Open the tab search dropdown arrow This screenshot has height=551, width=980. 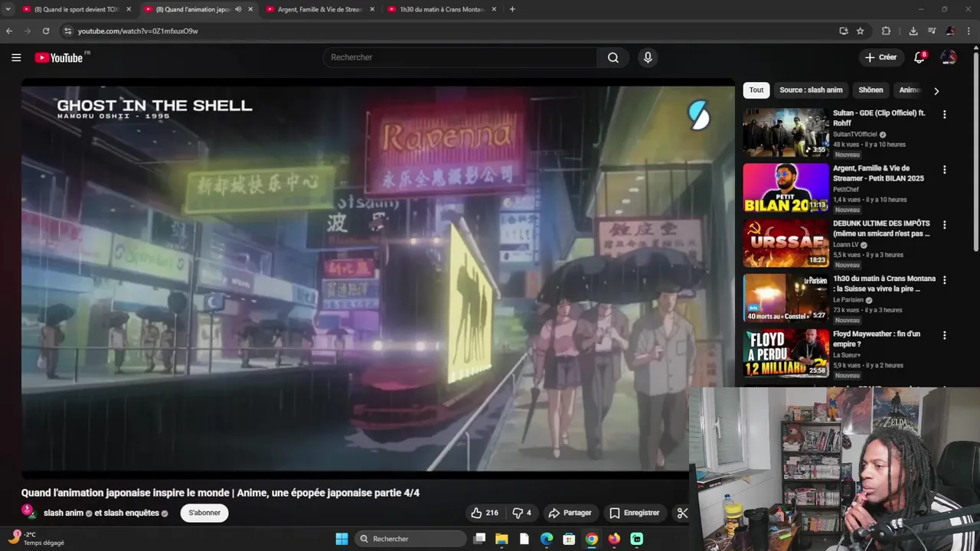pos(8,9)
